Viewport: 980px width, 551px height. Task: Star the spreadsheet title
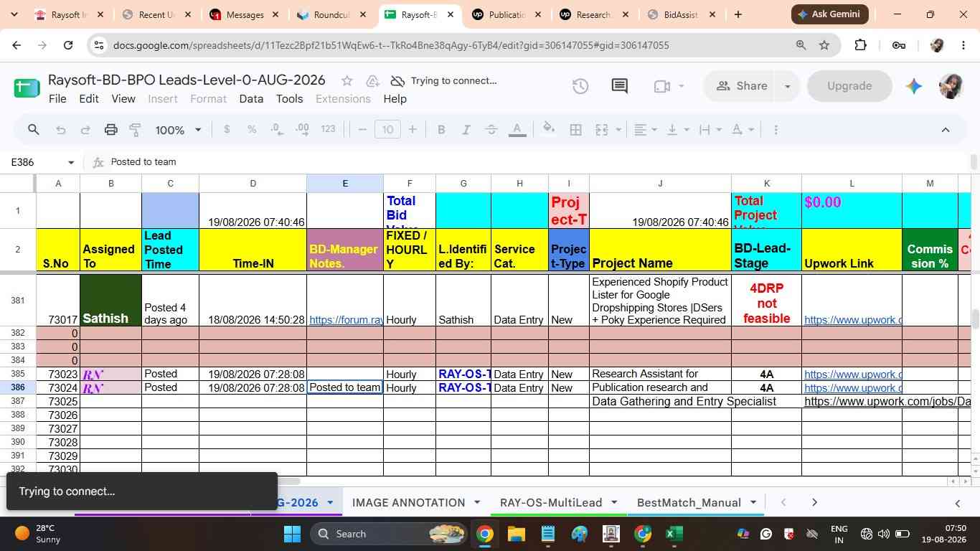347,80
